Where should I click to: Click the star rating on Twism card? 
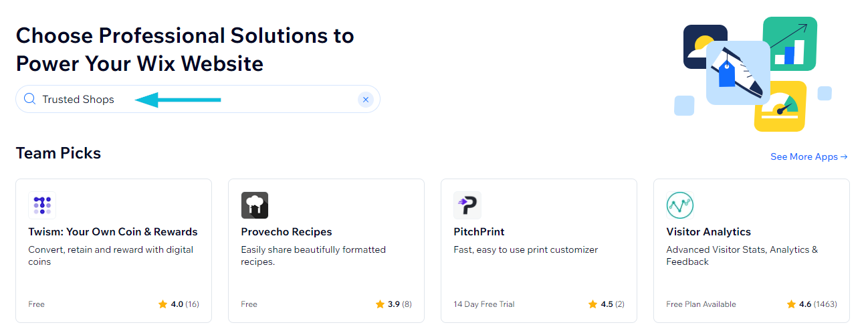point(179,304)
